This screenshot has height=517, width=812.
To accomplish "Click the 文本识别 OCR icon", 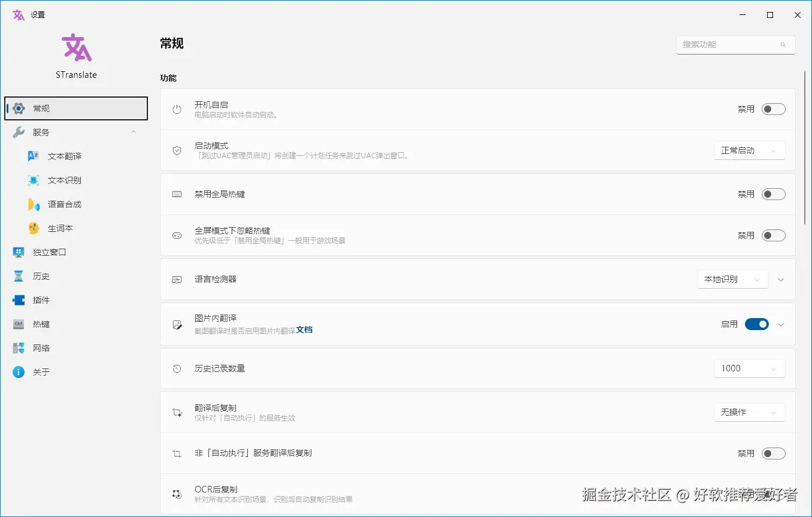I will click(34, 180).
